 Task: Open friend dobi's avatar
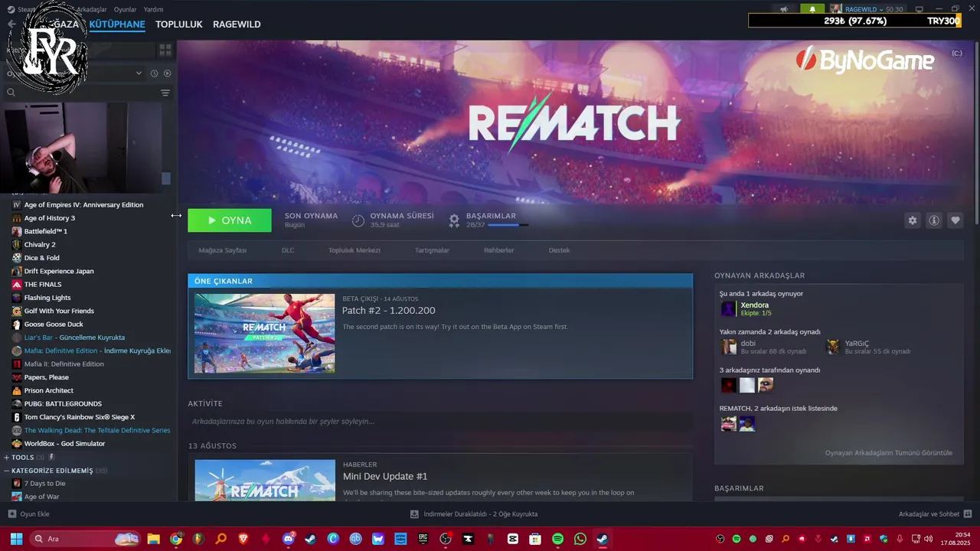728,347
